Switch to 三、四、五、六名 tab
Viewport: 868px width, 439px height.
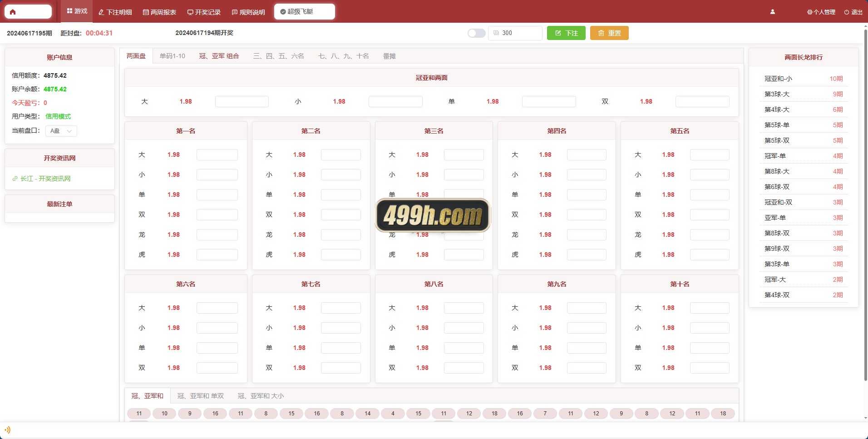[x=279, y=56]
